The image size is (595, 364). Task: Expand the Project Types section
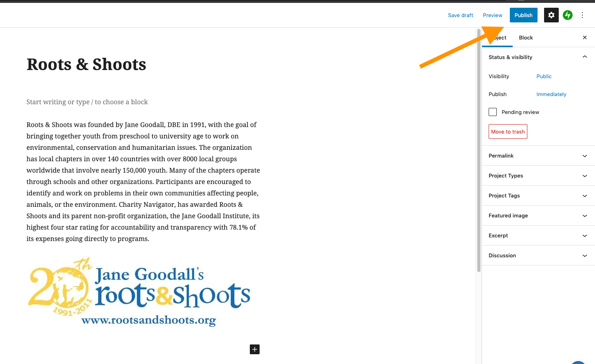[538, 175]
